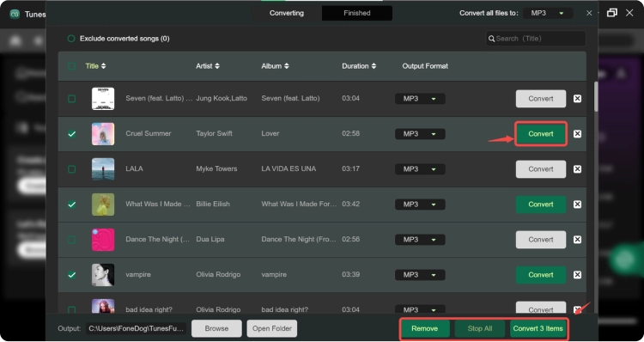Convert the LALA song
The height and width of the screenshot is (342, 644).
click(x=540, y=169)
